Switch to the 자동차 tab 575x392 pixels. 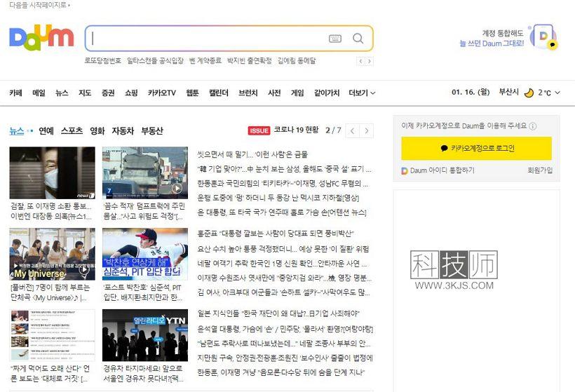point(123,131)
